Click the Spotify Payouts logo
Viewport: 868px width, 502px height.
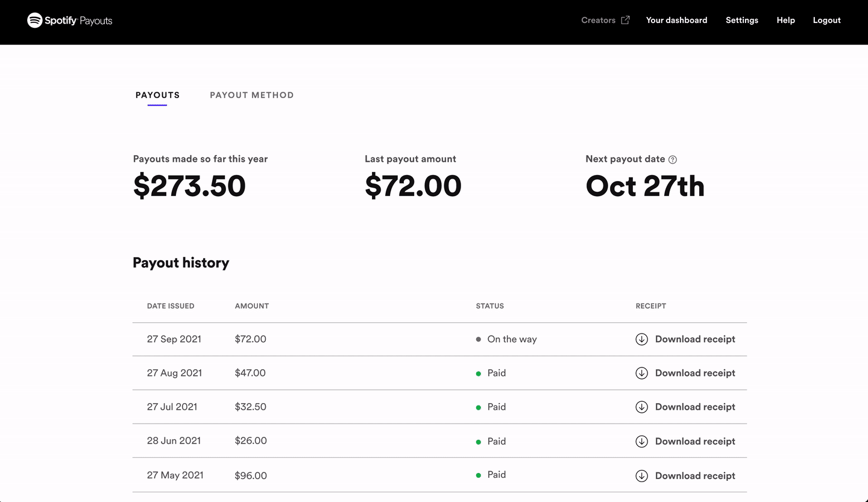click(x=69, y=21)
